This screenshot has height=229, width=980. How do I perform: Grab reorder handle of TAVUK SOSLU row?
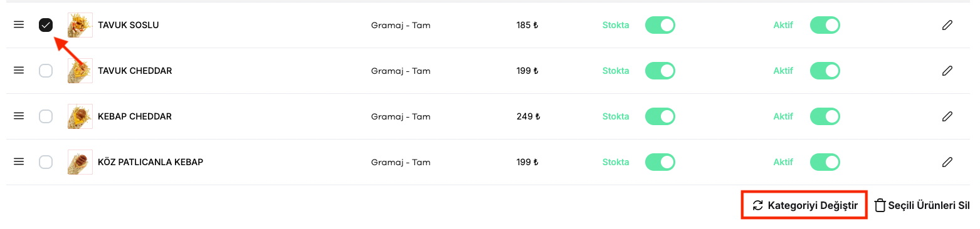click(19, 25)
